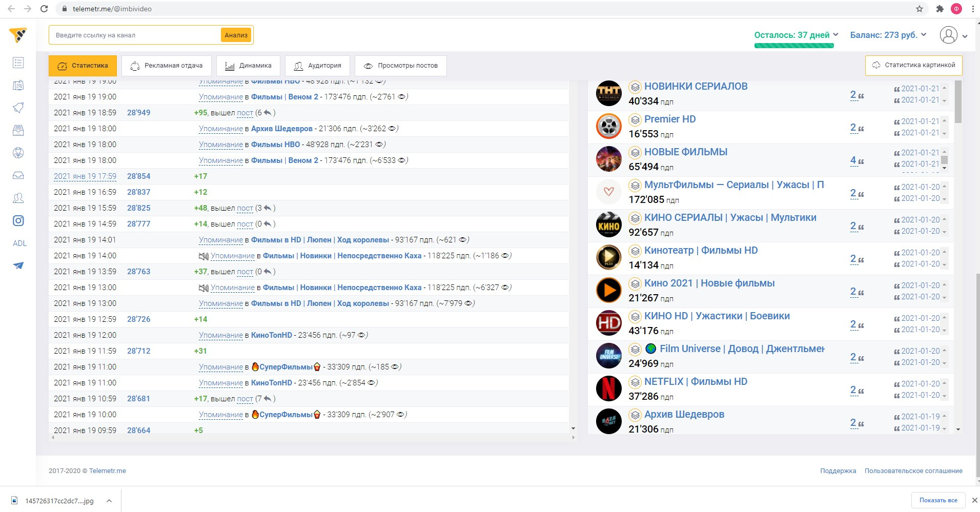Image resolution: width=980 pixels, height=512 pixels.
Task: Click the down arrow of the history table scrollbar
Action: tap(573, 428)
